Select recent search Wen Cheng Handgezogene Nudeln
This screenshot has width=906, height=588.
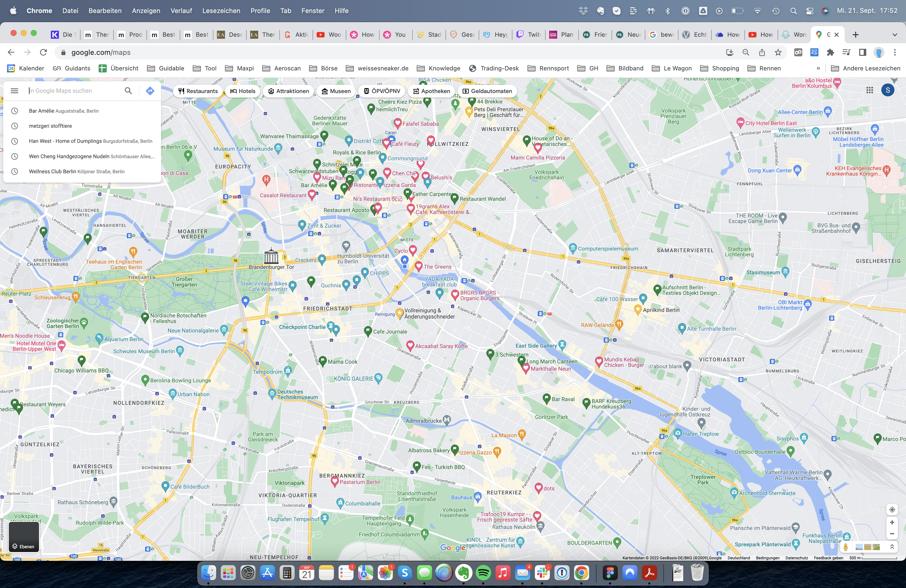pos(82,156)
